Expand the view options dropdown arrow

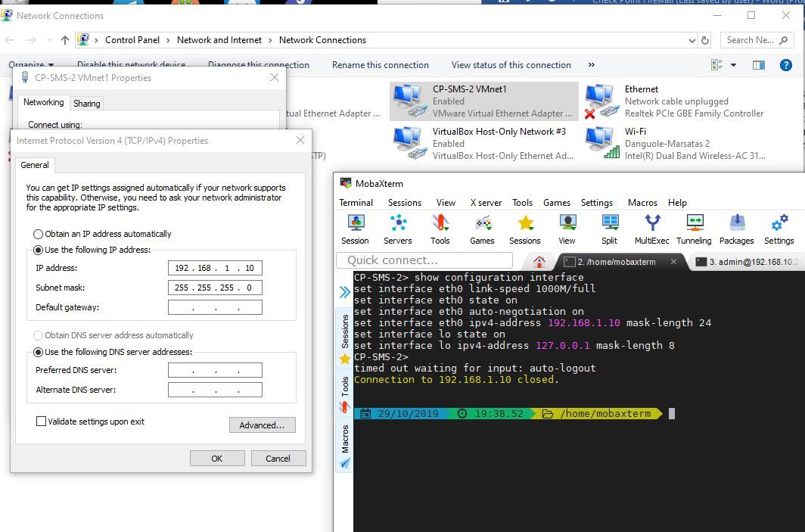tap(733, 65)
